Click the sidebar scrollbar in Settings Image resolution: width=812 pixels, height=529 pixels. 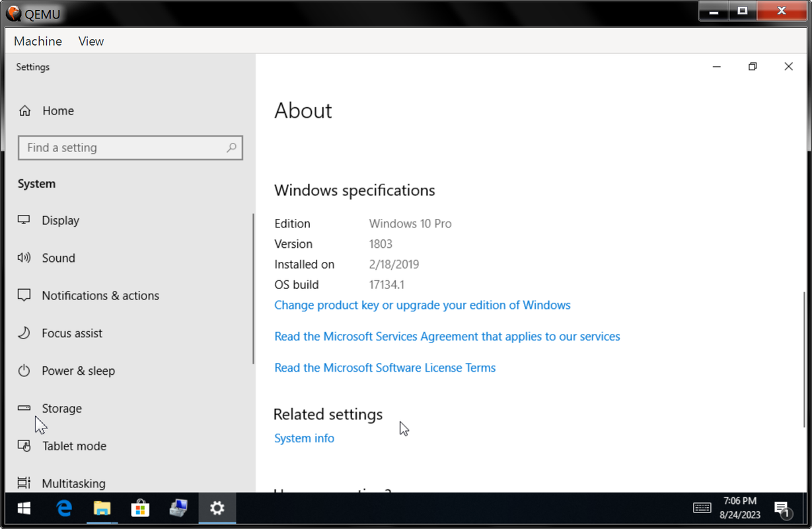(x=253, y=288)
